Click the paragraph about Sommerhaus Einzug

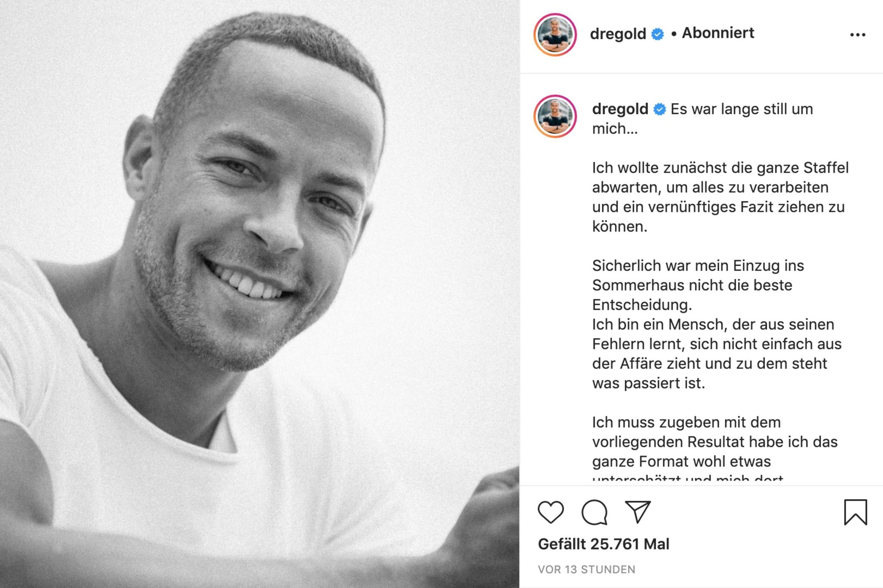click(698, 285)
